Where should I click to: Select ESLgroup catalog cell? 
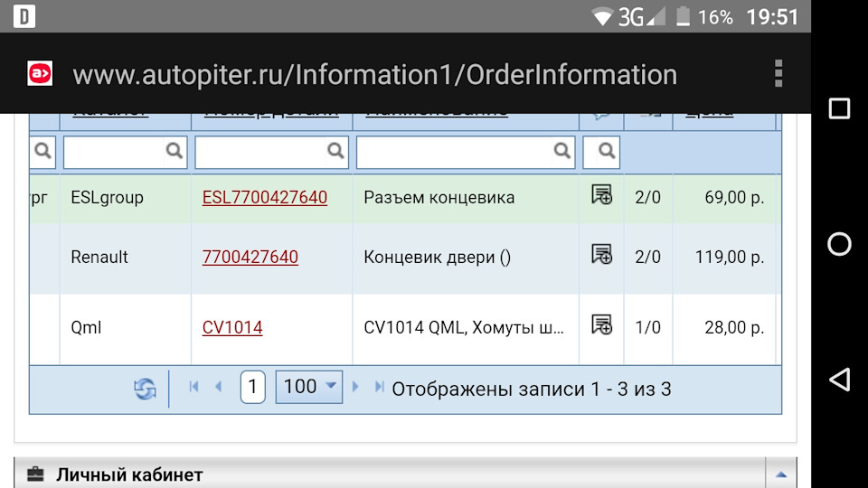tap(125, 198)
